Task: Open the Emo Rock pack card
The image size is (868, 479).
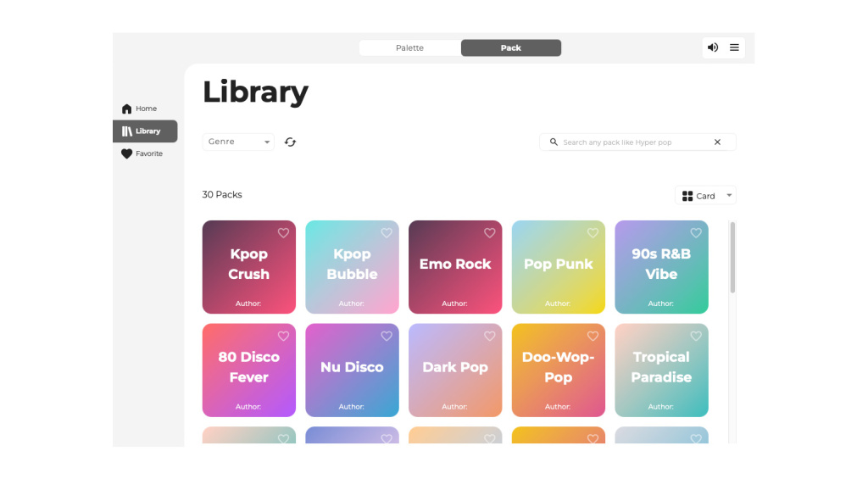Action: tap(455, 267)
